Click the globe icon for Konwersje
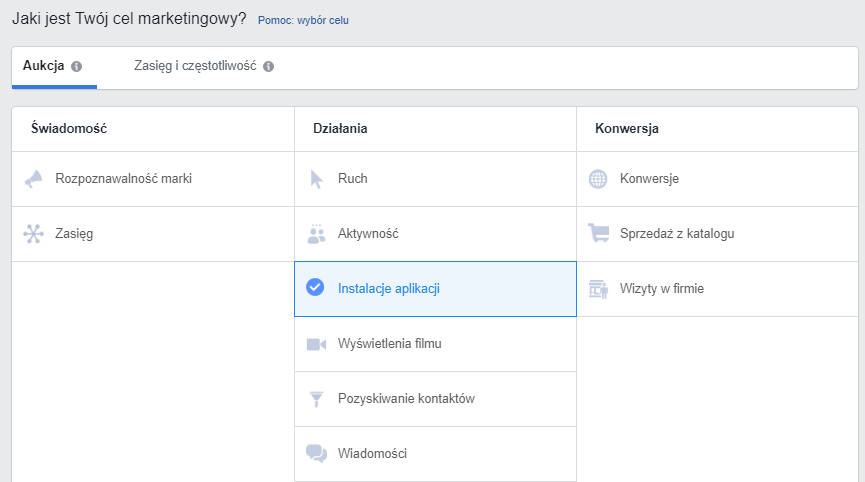The width and height of the screenshot is (865, 482). pos(598,179)
